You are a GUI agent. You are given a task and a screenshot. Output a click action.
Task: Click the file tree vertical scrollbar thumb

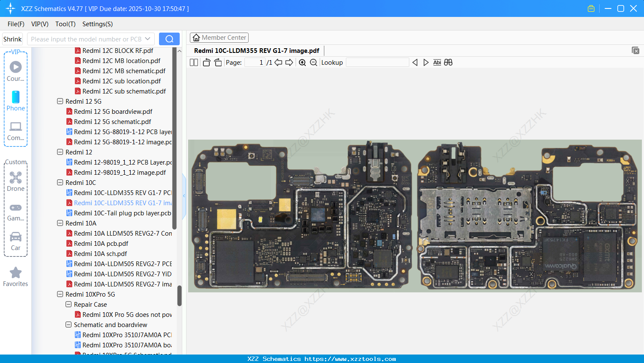(179, 295)
